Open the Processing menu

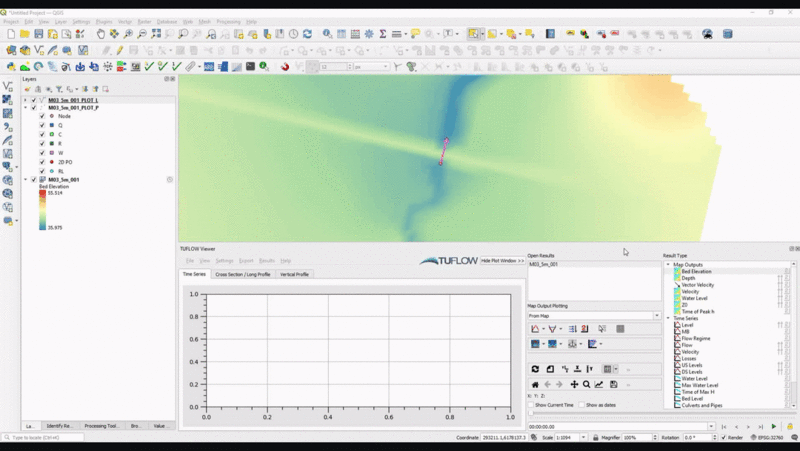pos(228,22)
